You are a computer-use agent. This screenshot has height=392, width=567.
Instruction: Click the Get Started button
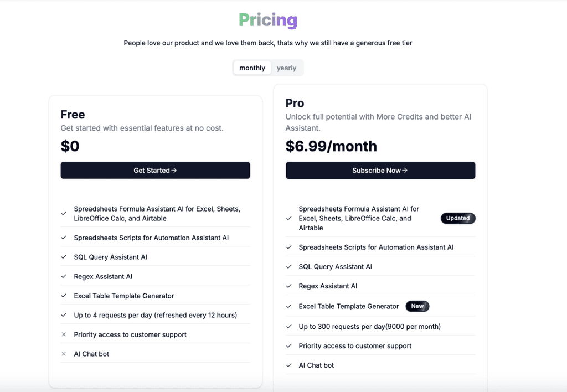click(x=155, y=171)
